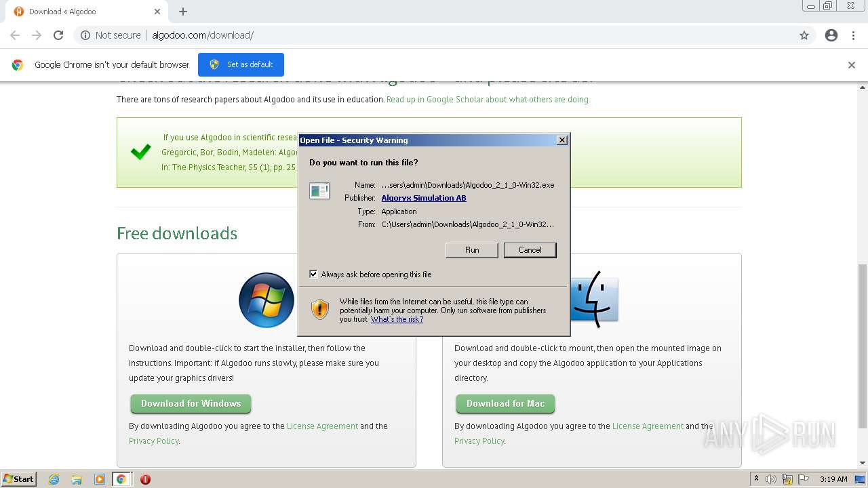Launch Internet Explorer from the taskbar

point(54,479)
